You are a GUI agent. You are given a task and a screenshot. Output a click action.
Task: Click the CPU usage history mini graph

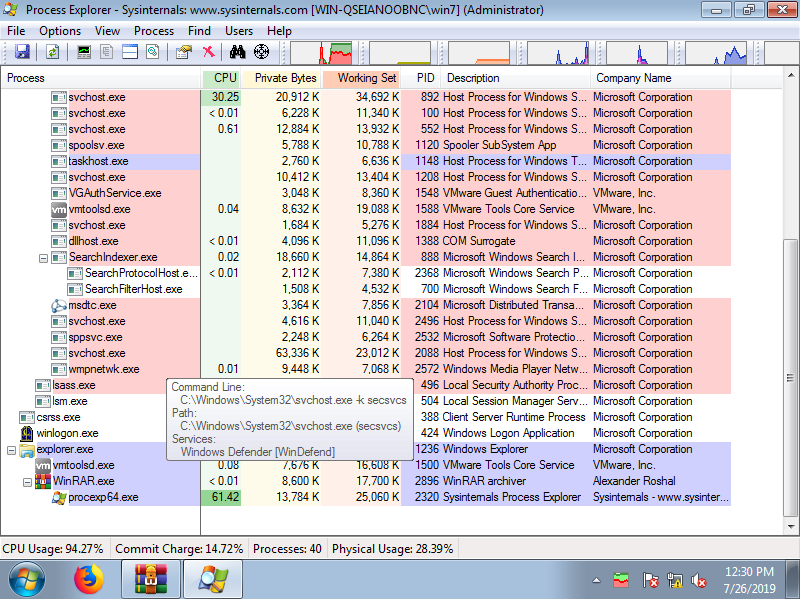click(321, 53)
